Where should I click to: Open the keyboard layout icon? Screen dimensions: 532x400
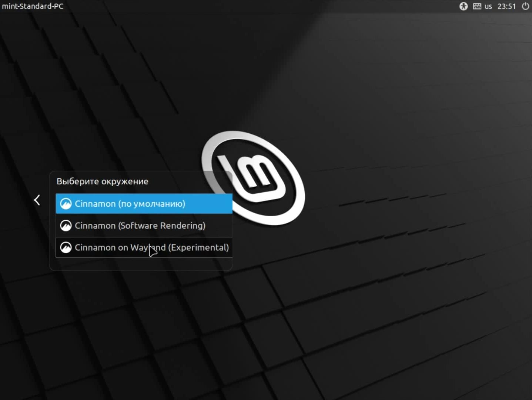pos(477,6)
